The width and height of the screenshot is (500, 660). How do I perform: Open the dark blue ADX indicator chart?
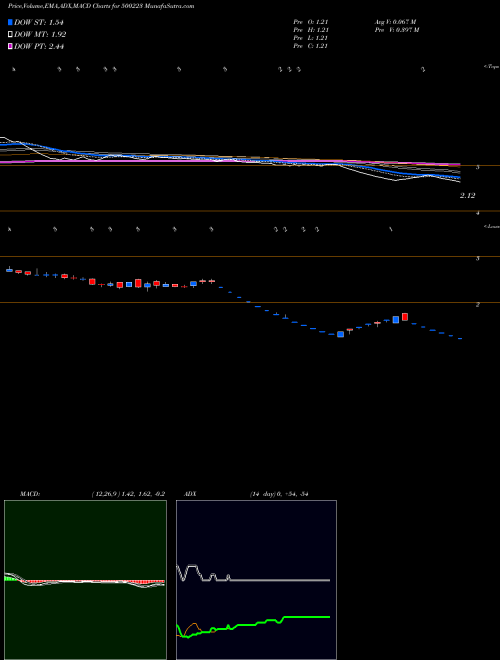tap(256, 580)
